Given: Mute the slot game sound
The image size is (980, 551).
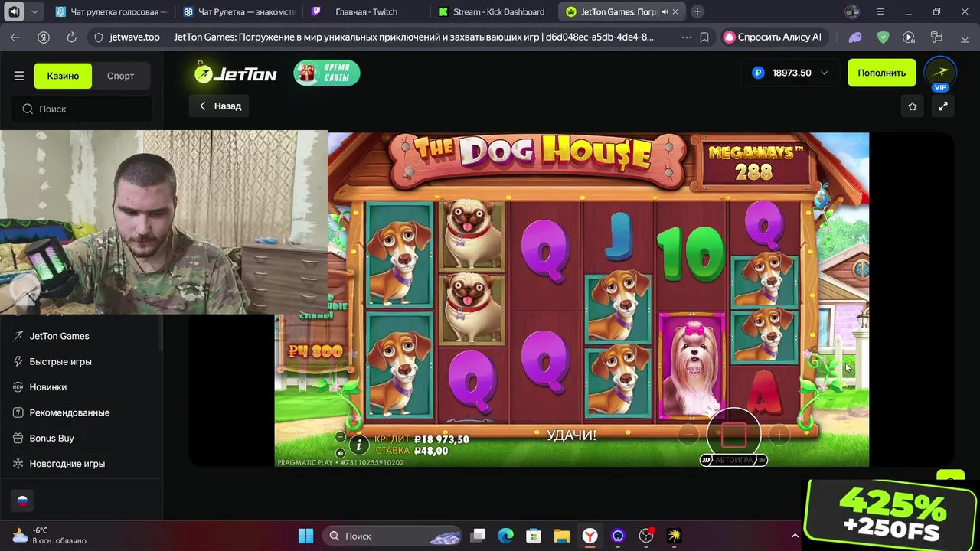Looking at the screenshot, I should click(340, 453).
